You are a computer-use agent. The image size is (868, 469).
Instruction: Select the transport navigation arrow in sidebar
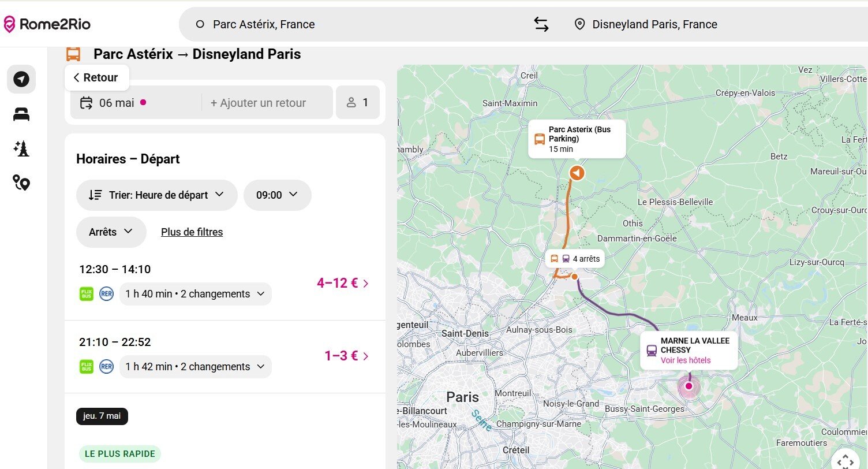[21, 79]
